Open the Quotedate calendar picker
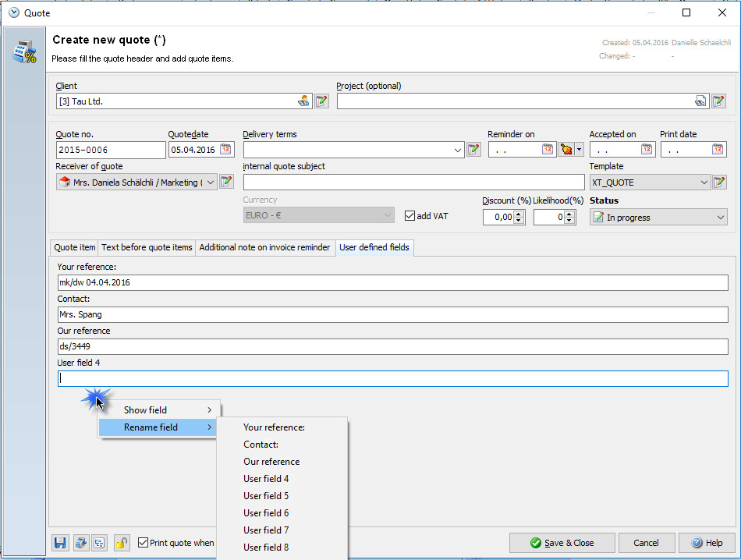Viewport: 741px width, 560px height. coord(225,150)
